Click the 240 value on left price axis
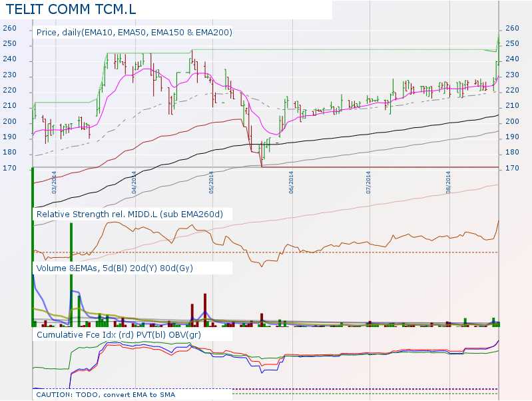The image size is (532, 401). point(9,59)
